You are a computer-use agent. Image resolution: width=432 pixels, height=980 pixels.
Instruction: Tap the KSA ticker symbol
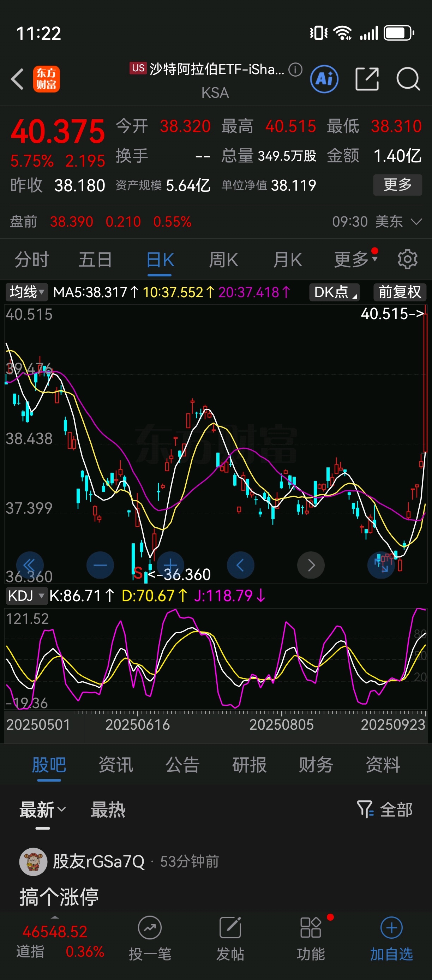215,92
